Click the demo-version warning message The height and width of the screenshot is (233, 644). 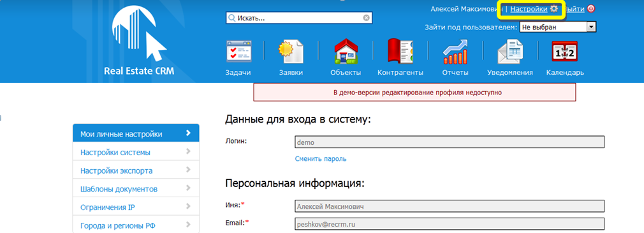(x=415, y=92)
